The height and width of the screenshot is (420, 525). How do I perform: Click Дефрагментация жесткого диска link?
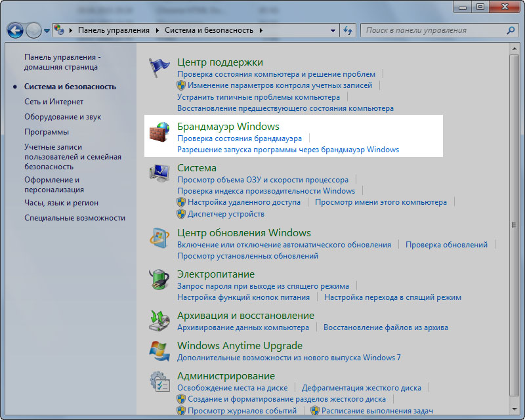tap(362, 388)
